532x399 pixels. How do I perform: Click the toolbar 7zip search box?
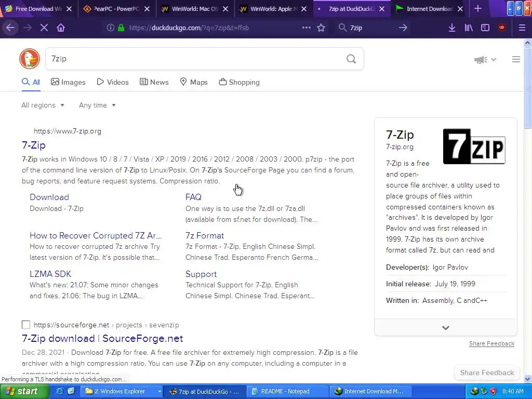pyautogui.click(x=371, y=28)
